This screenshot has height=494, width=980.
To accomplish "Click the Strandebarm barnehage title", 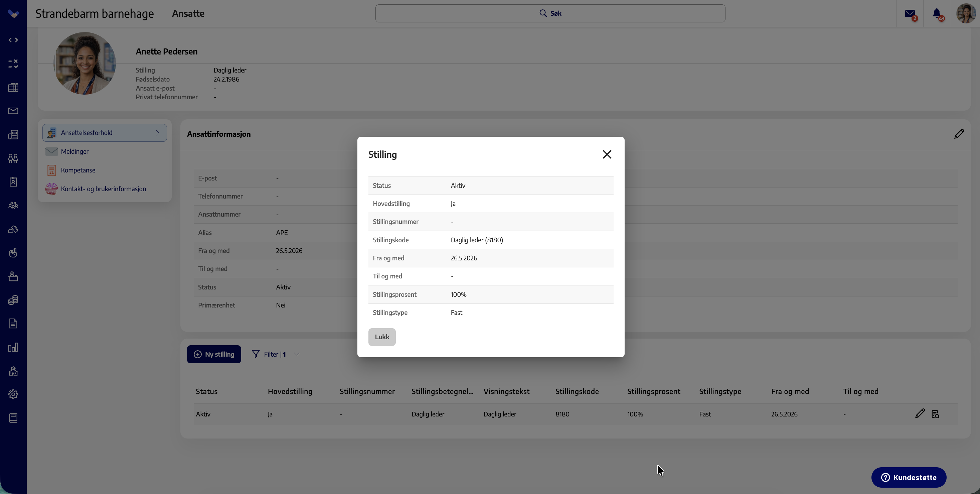I will pyautogui.click(x=94, y=13).
